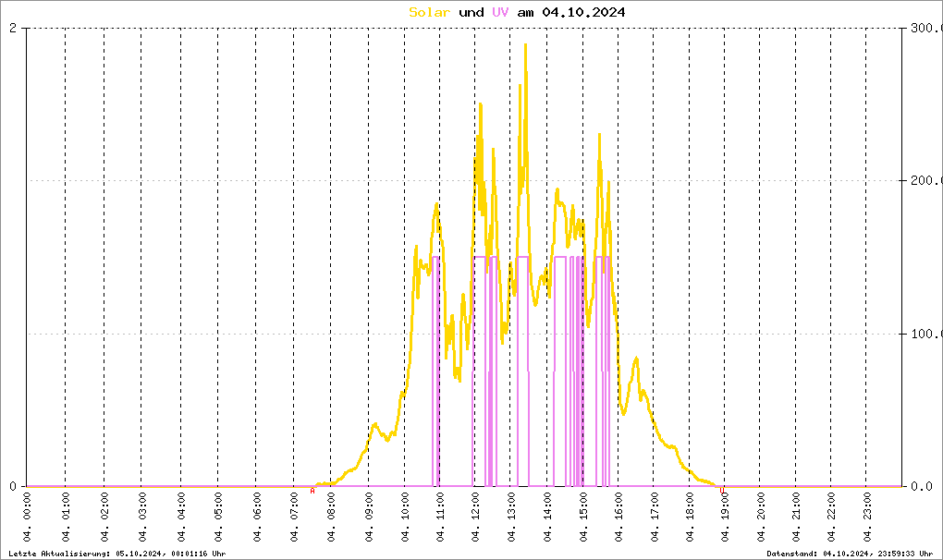Screen dimensions: 943x560
Task: Click the right axis label '300.0'
Action: pyautogui.click(x=926, y=29)
